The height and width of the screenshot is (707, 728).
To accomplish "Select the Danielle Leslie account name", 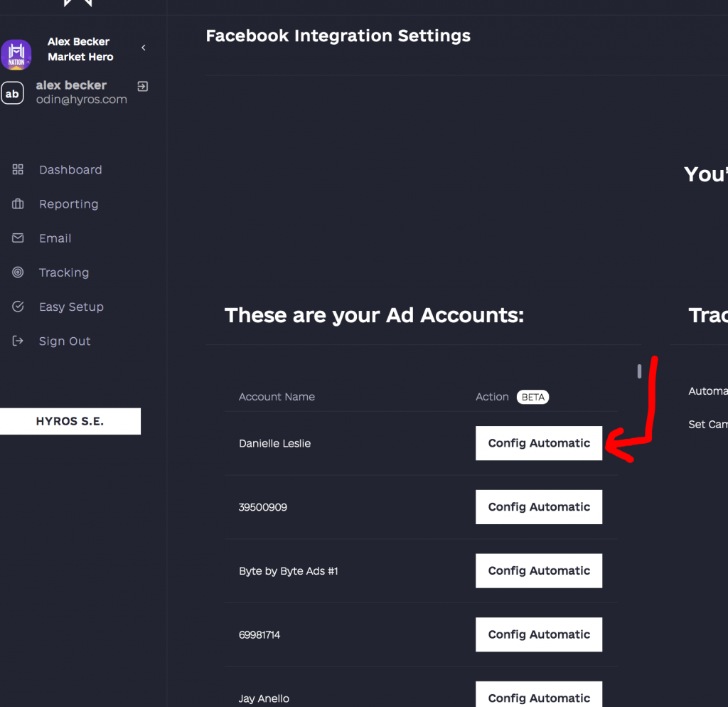I will [x=275, y=444].
